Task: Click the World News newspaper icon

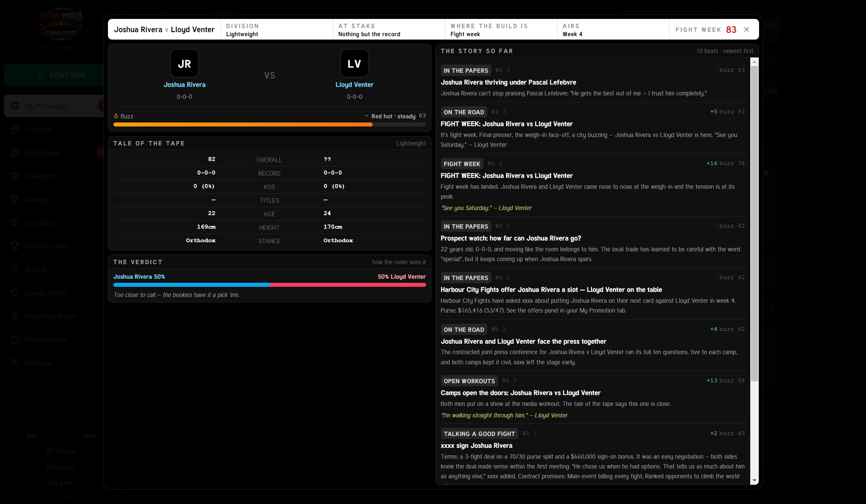Action: [15, 153]
